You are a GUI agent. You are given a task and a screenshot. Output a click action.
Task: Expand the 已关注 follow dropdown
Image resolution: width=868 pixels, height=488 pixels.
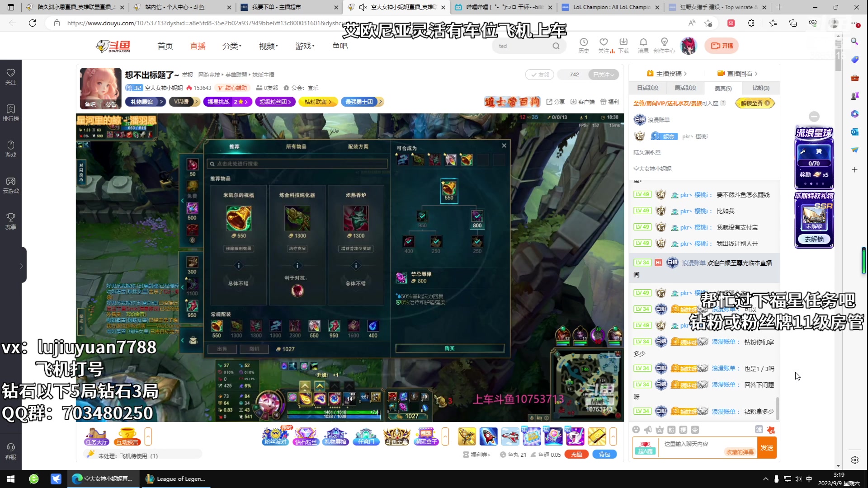tap(604, 75)
